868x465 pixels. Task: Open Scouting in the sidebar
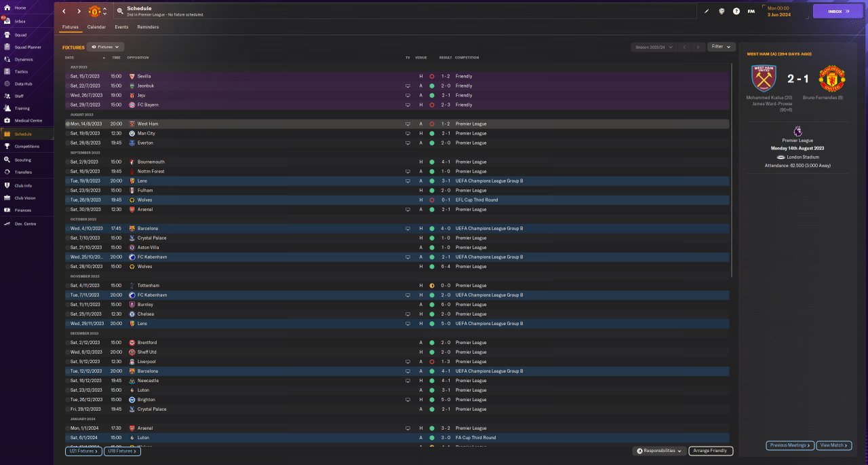(x=22, y=160)
